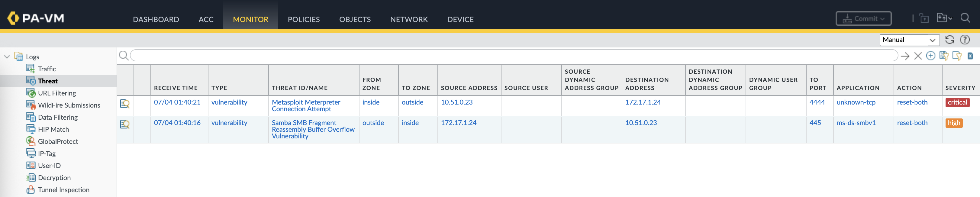Refresh the threat log list
Screen dimensions: 980x197
949,40
